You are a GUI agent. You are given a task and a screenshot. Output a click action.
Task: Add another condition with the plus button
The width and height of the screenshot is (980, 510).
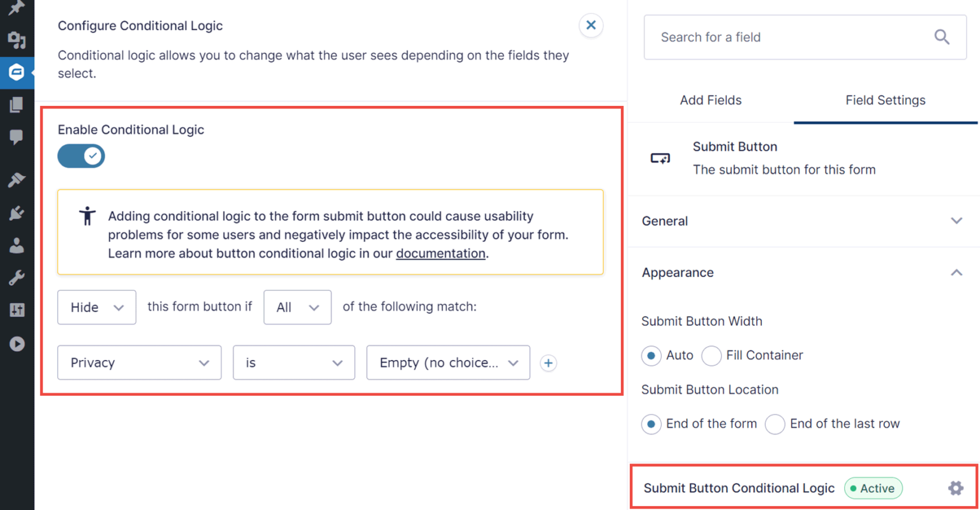pos(547,363)
